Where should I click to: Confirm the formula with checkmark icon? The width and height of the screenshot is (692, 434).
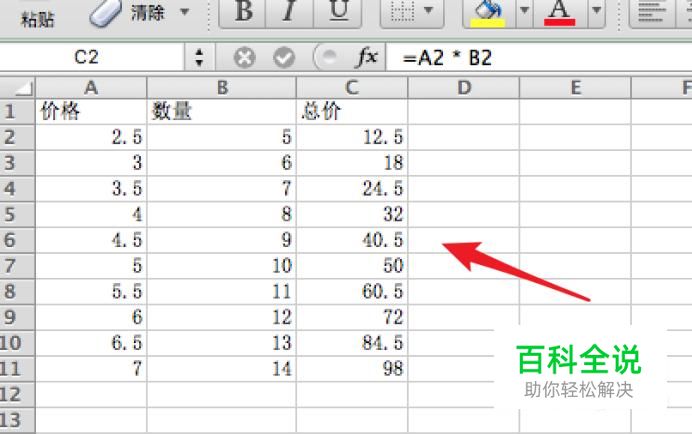[284, 57]
